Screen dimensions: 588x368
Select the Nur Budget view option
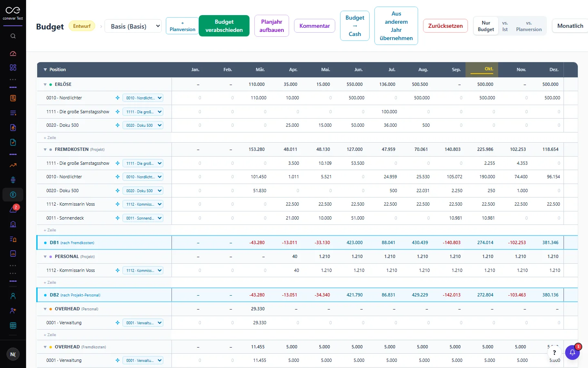point(486,26)
